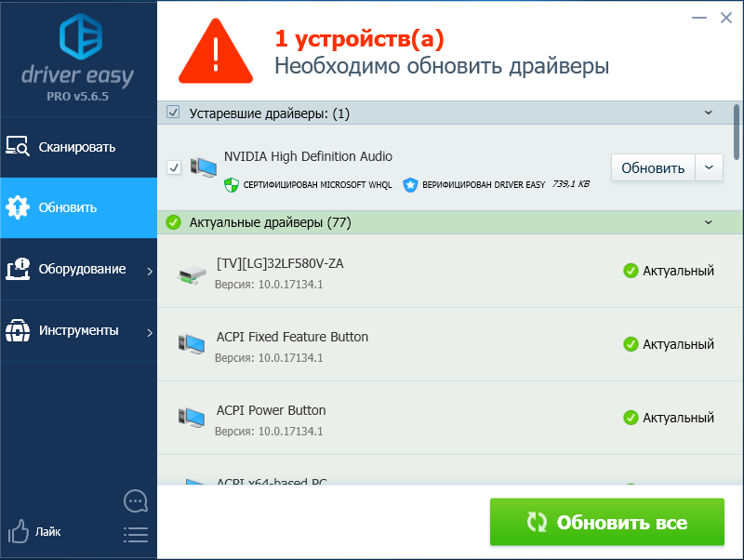Click Актуальный status for LG TV row
744x560 pixels.
pyautogui.click(x=669, y=271)
